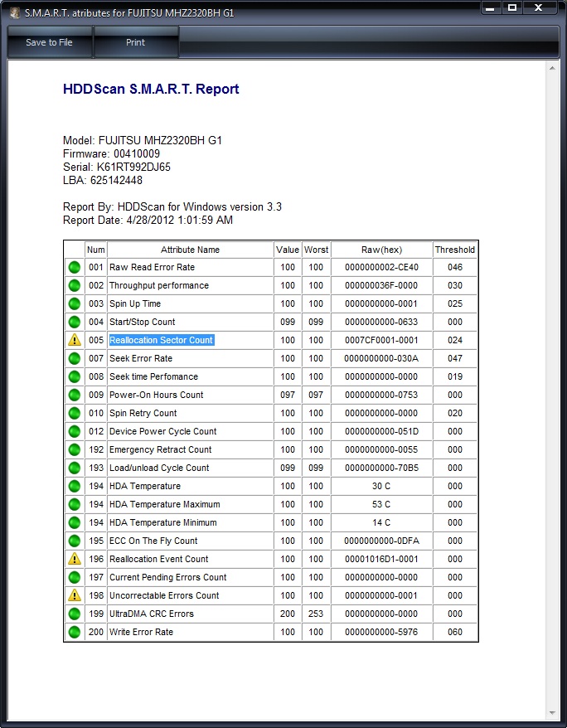This screenshot has width=567, height=728.
Task: Click the Worst column header
Action: 316,250
